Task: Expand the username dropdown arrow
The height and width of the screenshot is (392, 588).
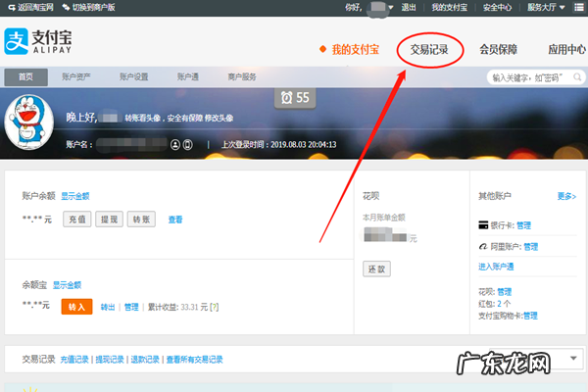Action: pyautogui.click(x=391, y=7)
